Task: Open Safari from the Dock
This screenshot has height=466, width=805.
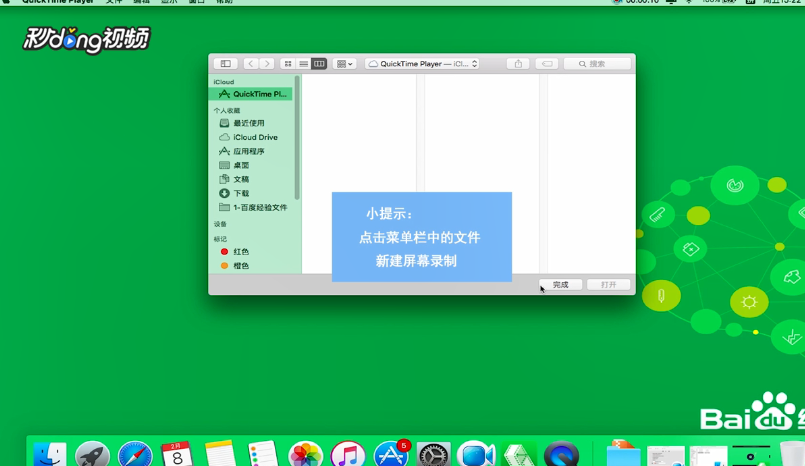Action: click(135, 454)
